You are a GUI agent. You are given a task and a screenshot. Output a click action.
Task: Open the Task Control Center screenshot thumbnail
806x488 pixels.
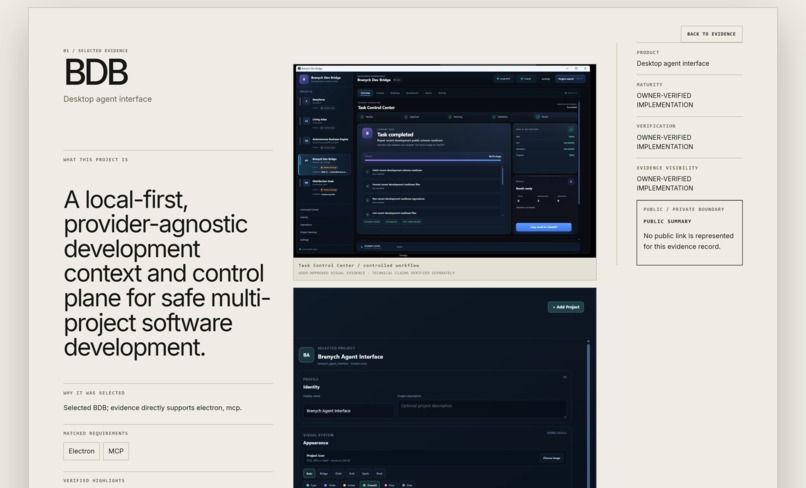point(445,161)
